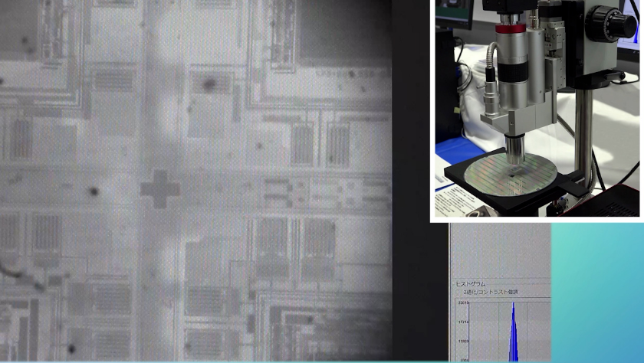Click the 2値化/コントラスト強調 label text

[491, 292]
